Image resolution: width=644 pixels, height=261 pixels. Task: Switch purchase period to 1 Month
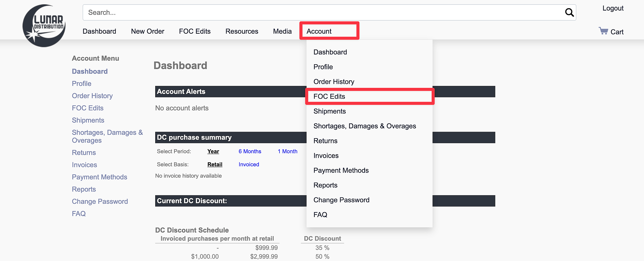(x=287, y=151)
